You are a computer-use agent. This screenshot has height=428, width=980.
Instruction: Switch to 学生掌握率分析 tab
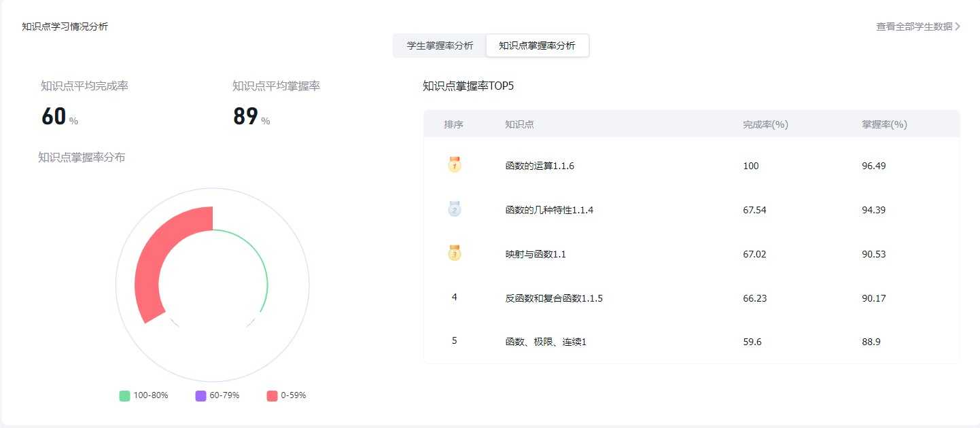tap(440, 46)
